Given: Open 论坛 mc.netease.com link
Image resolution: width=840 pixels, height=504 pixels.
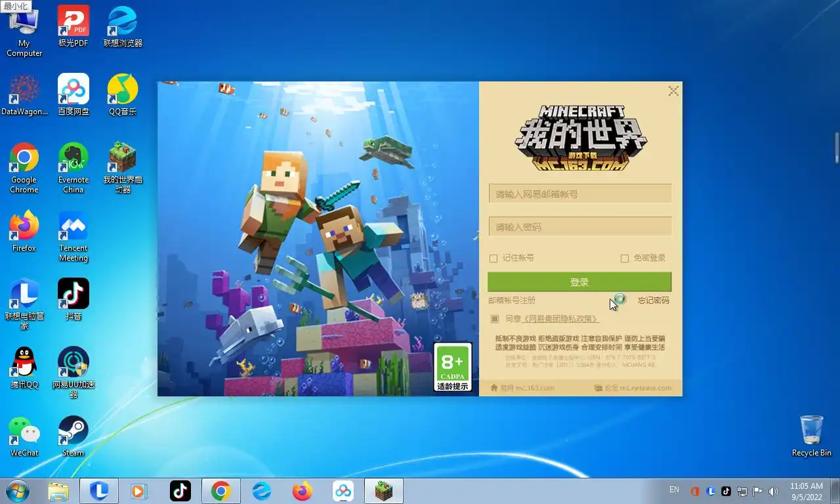Looking at the screenshot, I should click(633, 388).
